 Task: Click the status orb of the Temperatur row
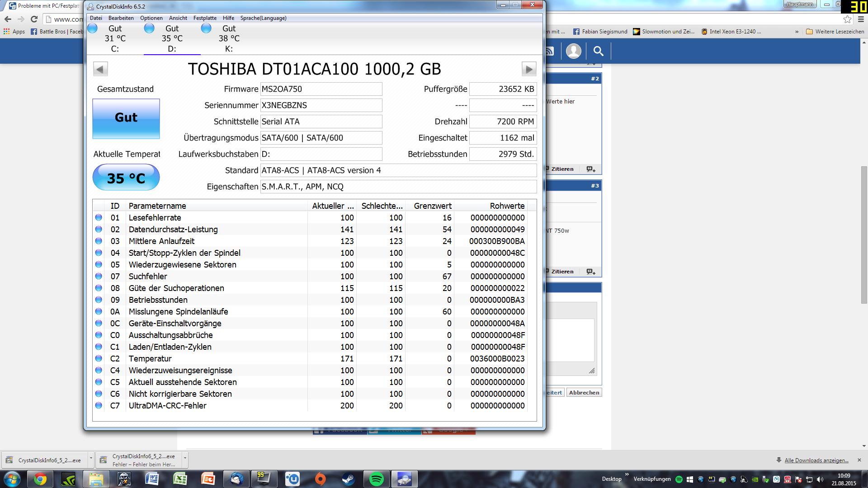99,359
